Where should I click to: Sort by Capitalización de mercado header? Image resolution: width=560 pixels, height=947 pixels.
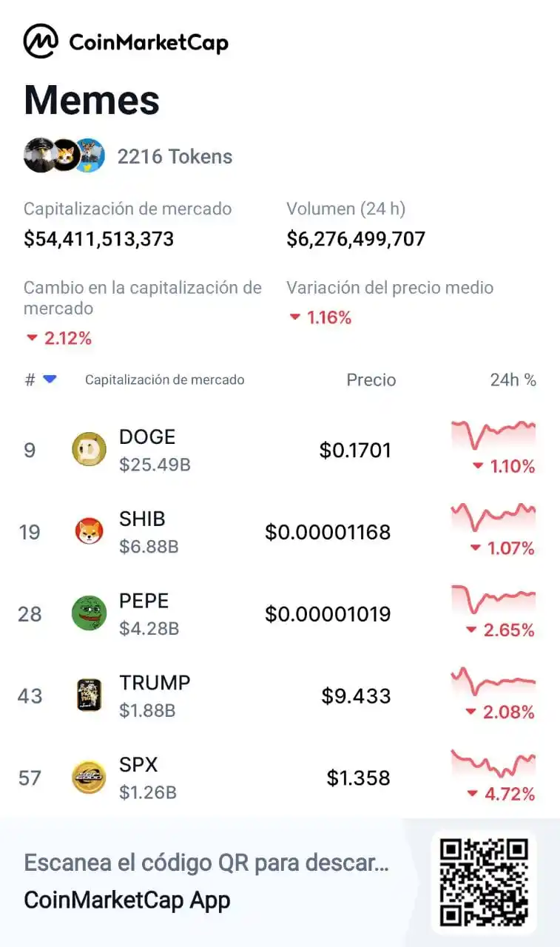[x=164, y=380]
